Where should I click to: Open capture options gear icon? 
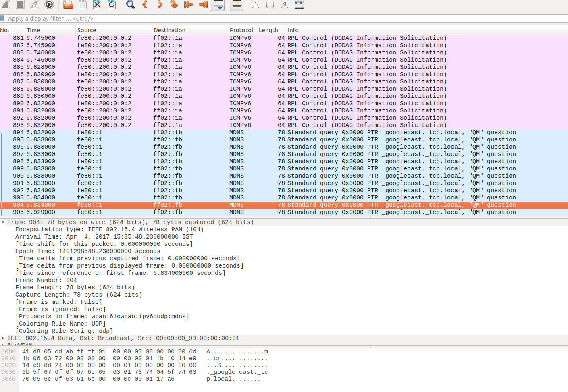coord(49,4)
